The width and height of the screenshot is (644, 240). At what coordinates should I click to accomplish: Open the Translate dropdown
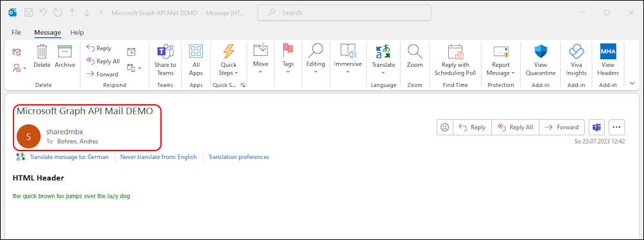click(383, 59)
